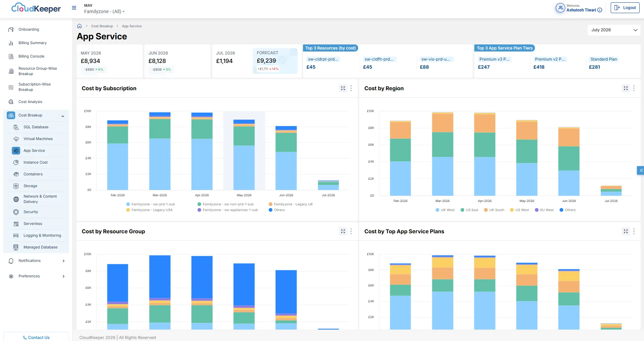This screenshot has width=644, height=341.
Task: Click the SQL Database icon
Action: pyautogui.click(x=16, y=127)
